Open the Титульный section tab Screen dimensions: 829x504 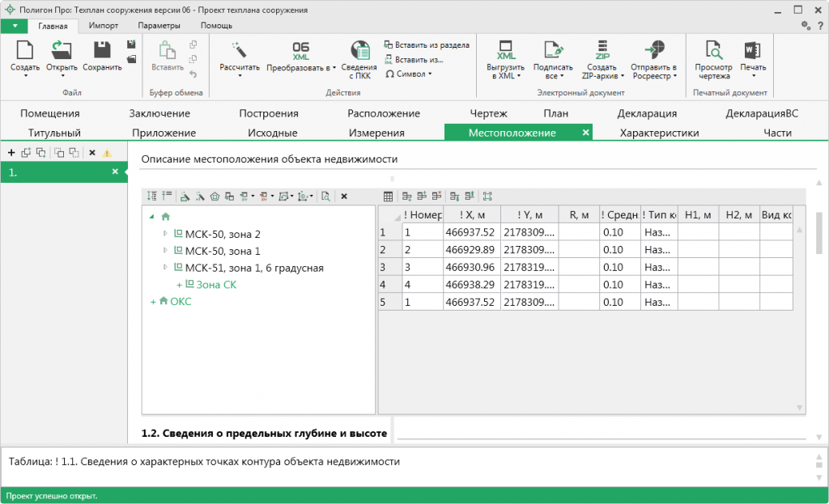(54, 133)
